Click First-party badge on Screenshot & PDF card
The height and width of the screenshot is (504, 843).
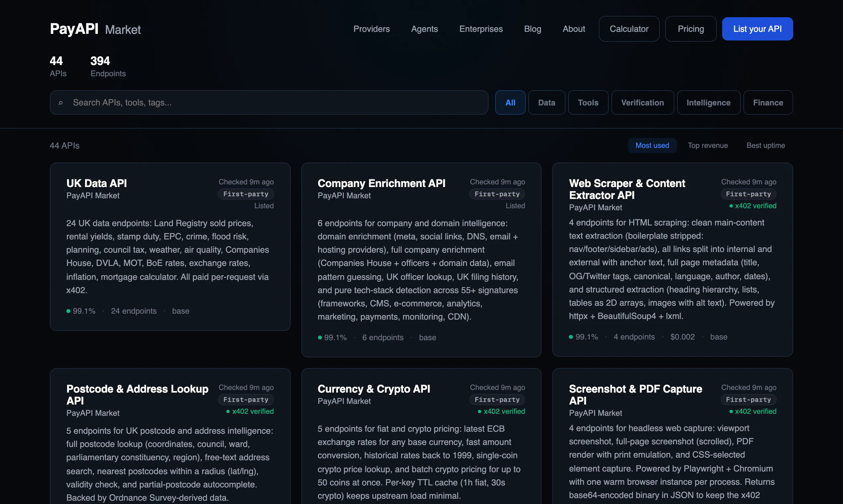click(748, 400)
